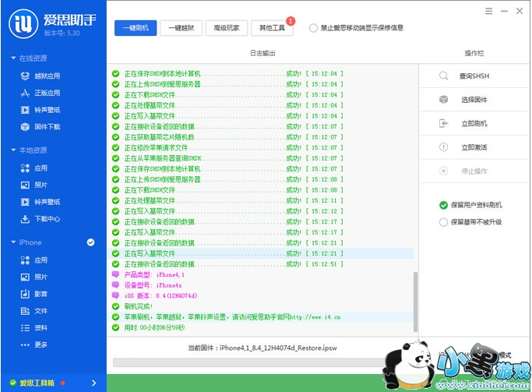Open the http://www.i4.cn link in log
The image size is (532, 392).
tap(314, 317)
